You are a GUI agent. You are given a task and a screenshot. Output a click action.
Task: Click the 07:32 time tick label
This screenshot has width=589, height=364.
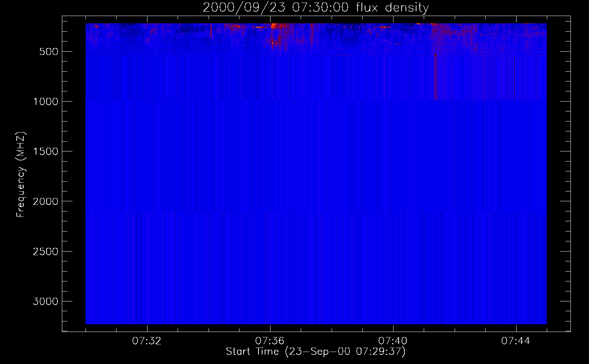[147, 341]
